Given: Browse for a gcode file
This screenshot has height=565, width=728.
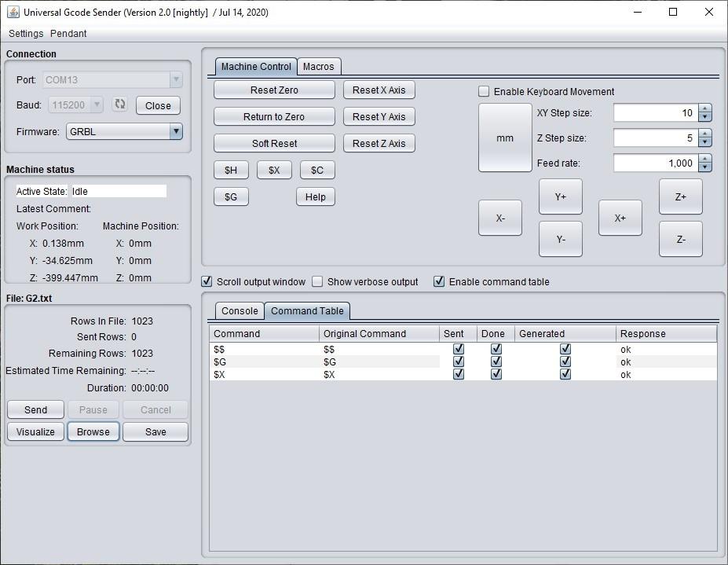Looking at the screenshot, I should click(93, 431).
